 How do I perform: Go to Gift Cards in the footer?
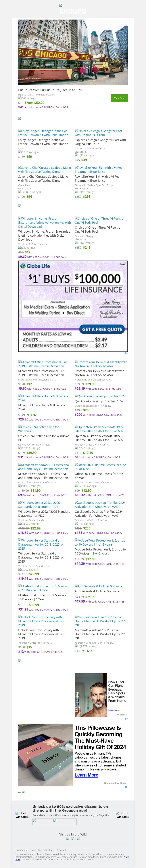(x=50, y=850)
